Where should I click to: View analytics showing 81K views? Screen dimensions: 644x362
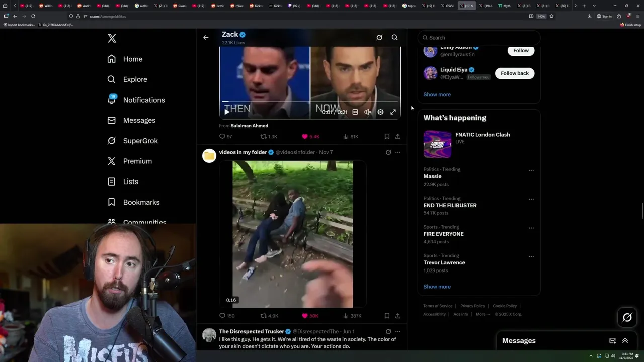pyautogui.click(x=351, y=137)
